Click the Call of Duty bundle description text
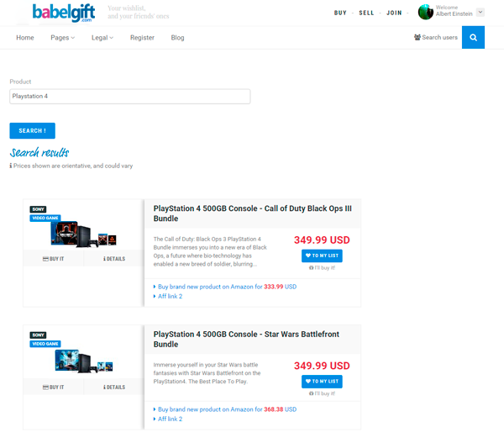This screenshot has height=443, width=504. 210,251
